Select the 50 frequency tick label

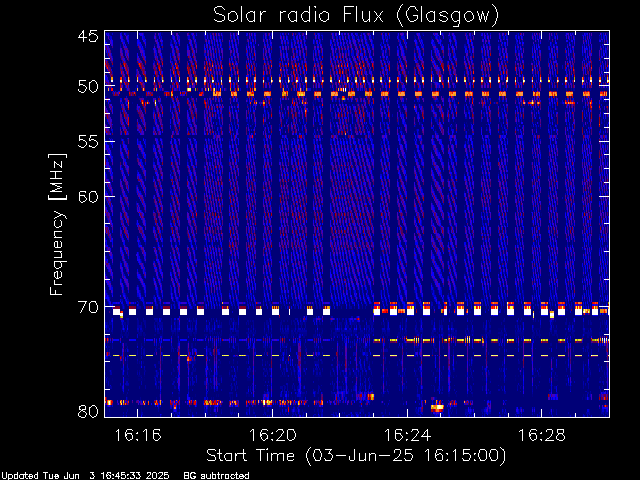88,87
